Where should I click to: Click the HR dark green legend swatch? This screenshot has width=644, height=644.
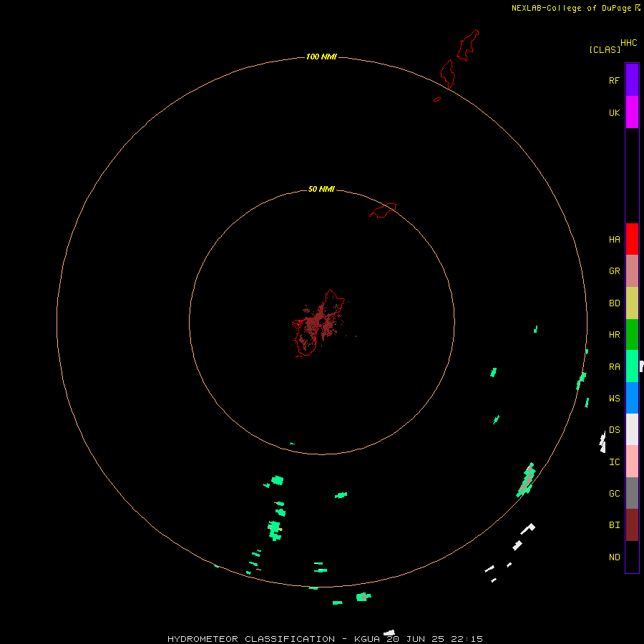tap(632, 335)
